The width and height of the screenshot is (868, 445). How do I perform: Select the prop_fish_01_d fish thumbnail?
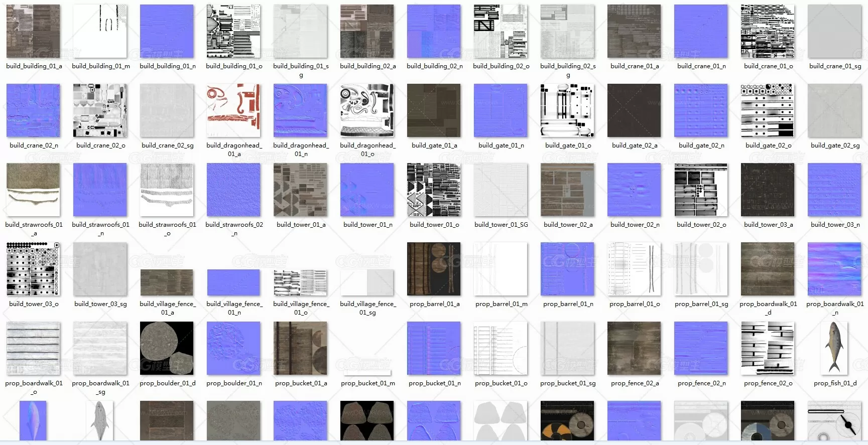(x=834, y=348)
